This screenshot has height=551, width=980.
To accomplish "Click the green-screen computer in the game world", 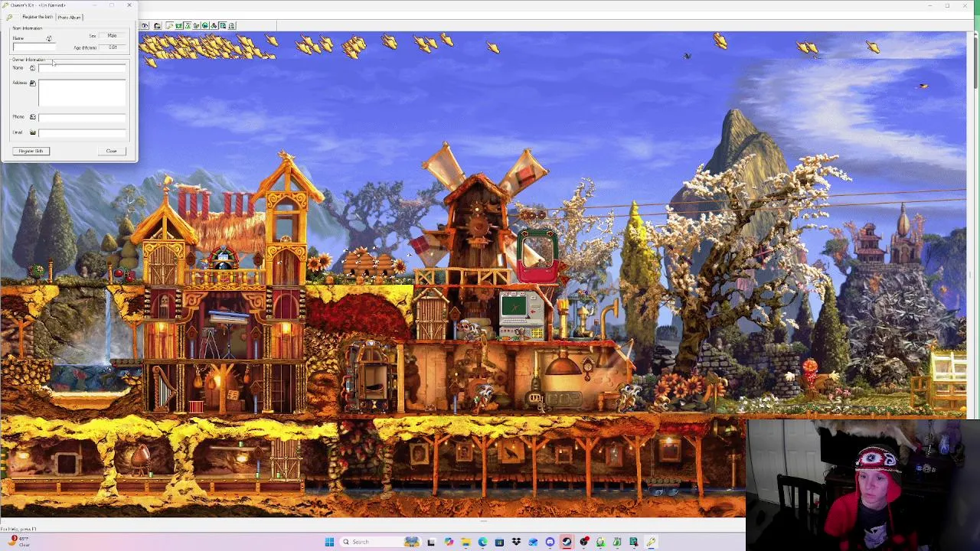I will 522,315.
